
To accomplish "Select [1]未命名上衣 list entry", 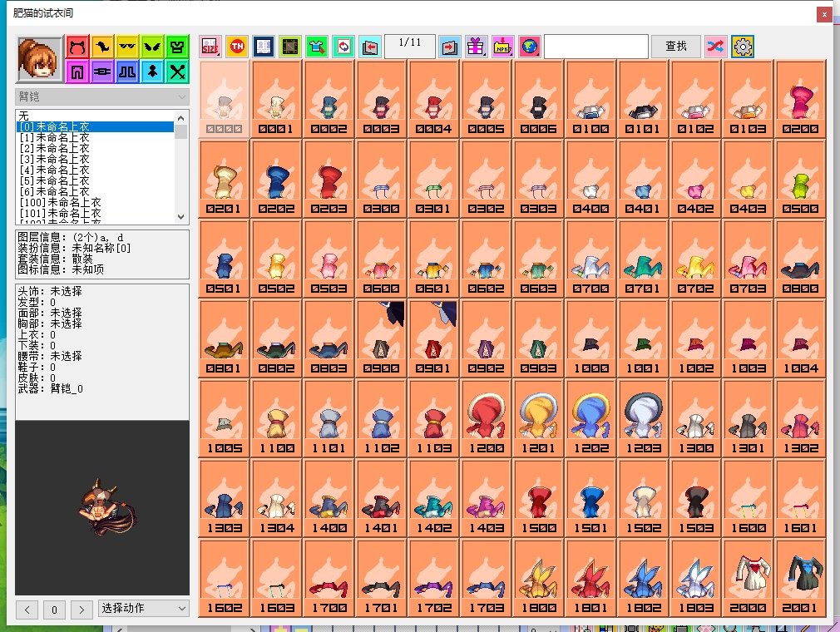I will [96, 138].
